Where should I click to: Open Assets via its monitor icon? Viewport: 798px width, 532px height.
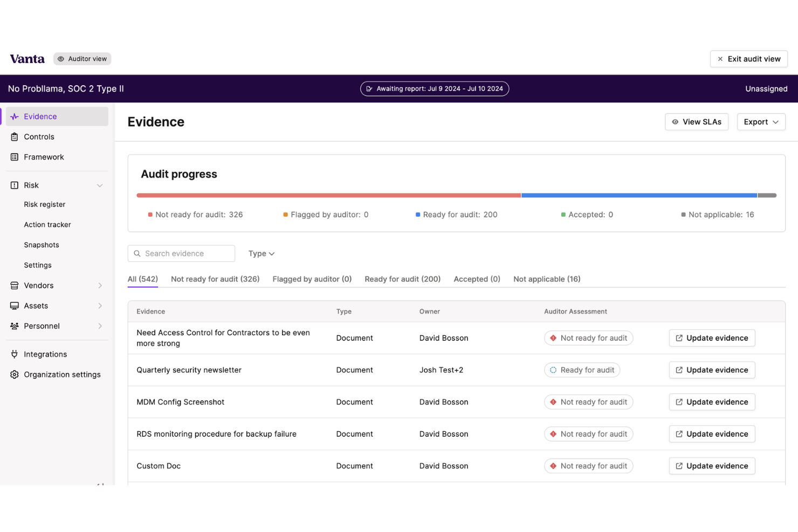tap(14, 306)
